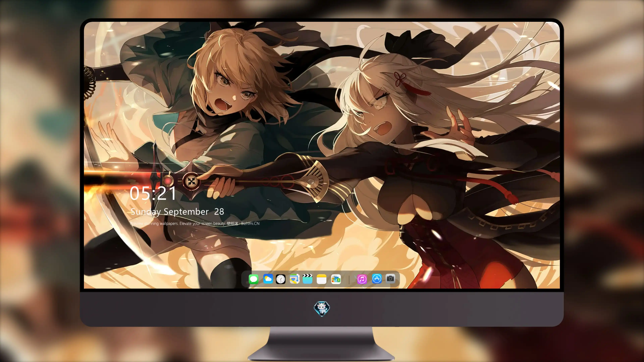This screenshot has width=644, height=362.
Task: Click the dragon mascot logo on monitor chin
Action: (x=322, y=309)
